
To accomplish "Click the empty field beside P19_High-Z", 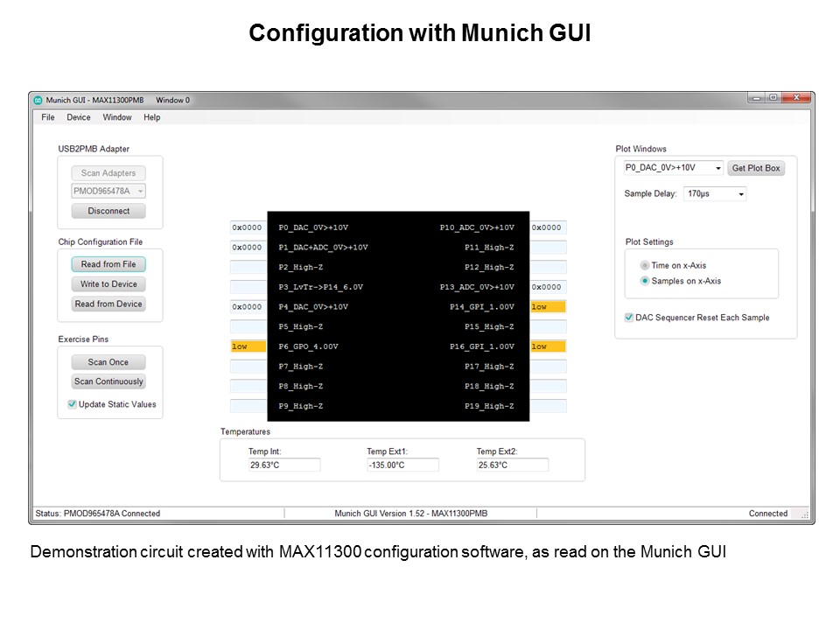I will coord(548,406).
